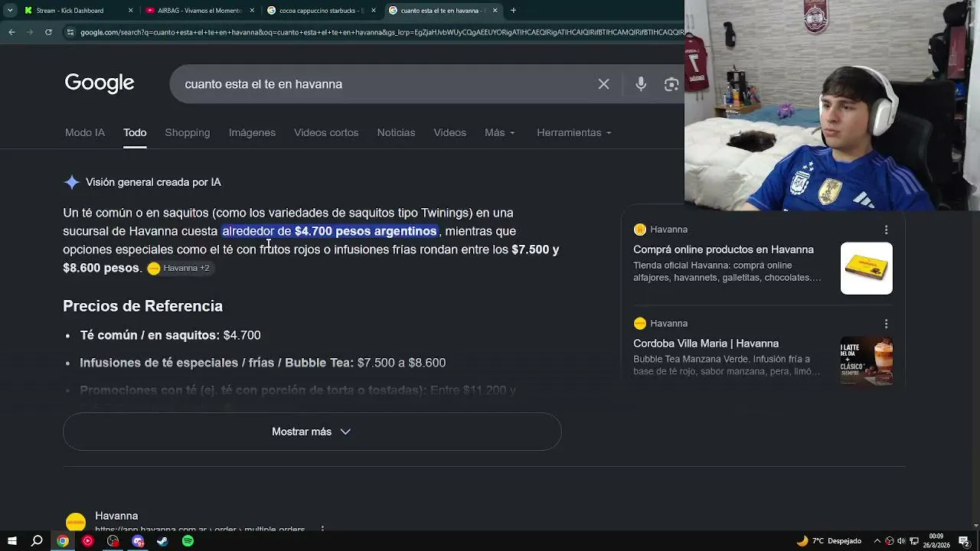Select the 'Infusiones de té especiales' price line
The width and height of the screenshot is (980, 551).
(263, 363)
